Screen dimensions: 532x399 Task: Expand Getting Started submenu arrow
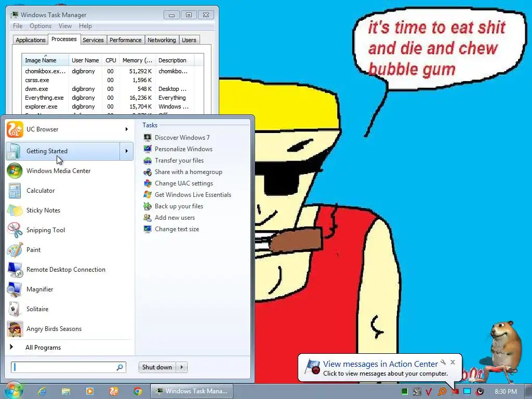(x=127, y=151)
